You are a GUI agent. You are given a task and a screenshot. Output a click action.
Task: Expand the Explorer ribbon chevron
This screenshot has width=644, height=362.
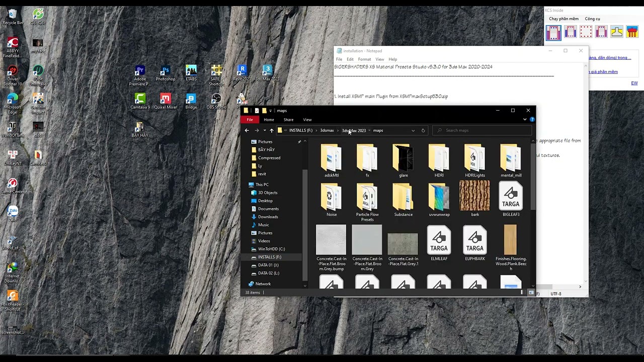click(x=525, y=120)
